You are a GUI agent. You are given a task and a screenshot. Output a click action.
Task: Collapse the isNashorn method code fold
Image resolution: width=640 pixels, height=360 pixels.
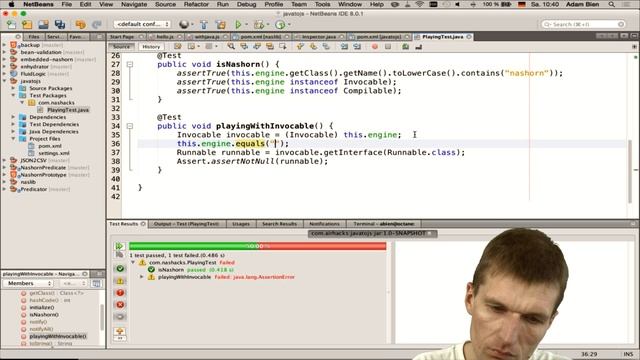point(130,64)
